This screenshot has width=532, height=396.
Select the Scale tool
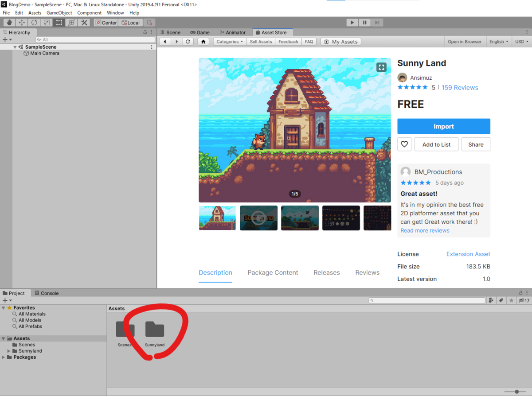point(47,23)
